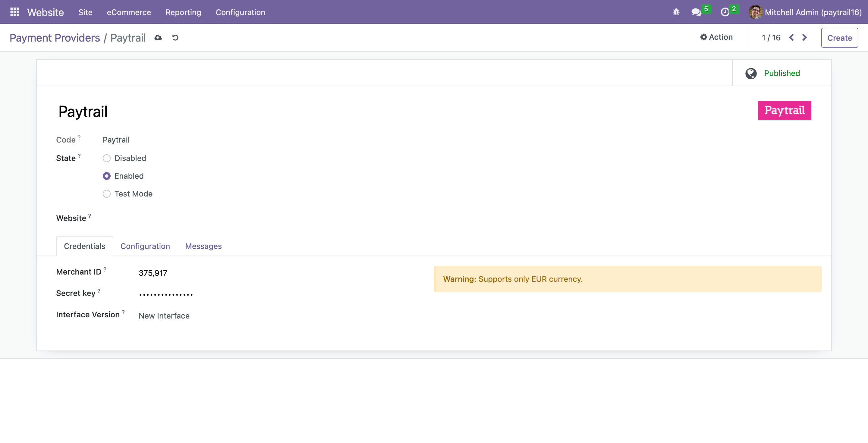868x443 pixels.
Task: Open the Configuration top menu
Action: [x=240, y=12]
